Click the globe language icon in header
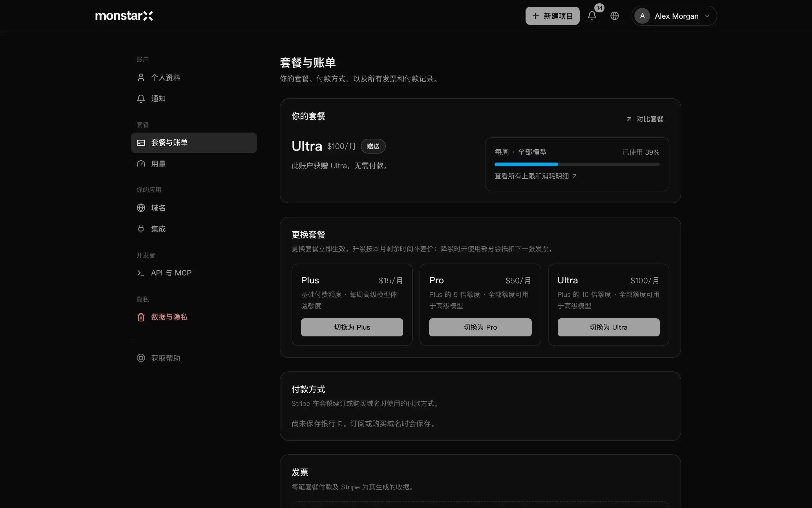812x508 pixels. click(x=614, y=16)
